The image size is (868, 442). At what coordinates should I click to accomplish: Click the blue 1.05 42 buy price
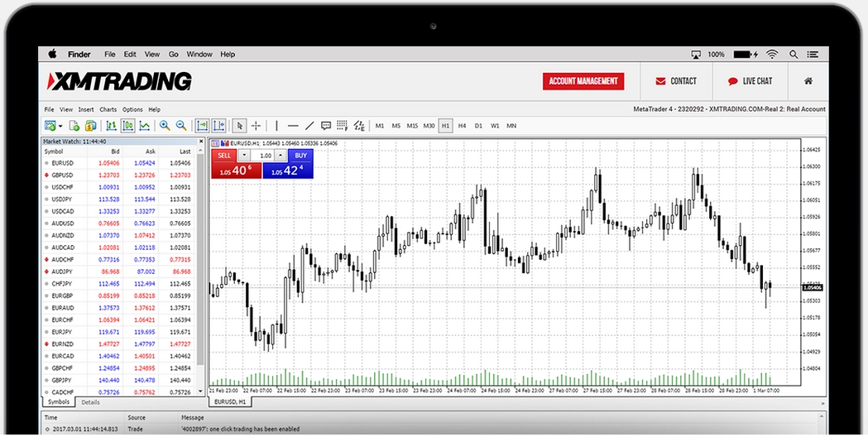click(x=288, y=171)
